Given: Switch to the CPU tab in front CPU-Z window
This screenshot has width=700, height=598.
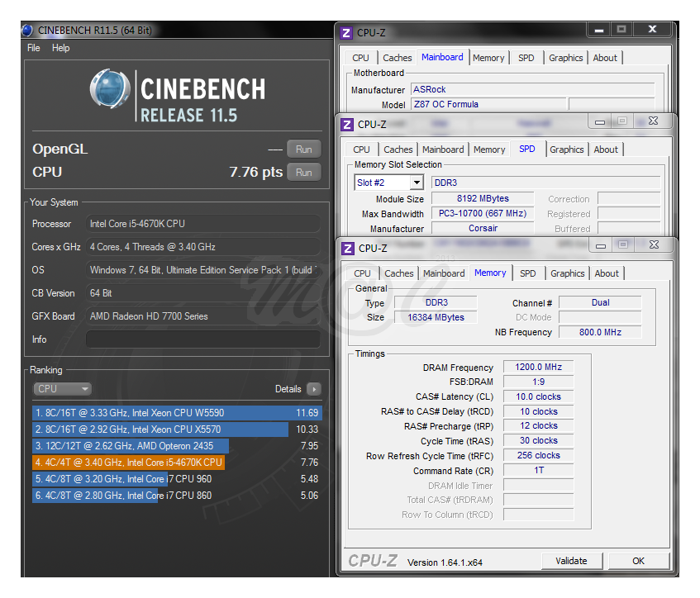Looking at the screenshot, I should tap(362, 273).
